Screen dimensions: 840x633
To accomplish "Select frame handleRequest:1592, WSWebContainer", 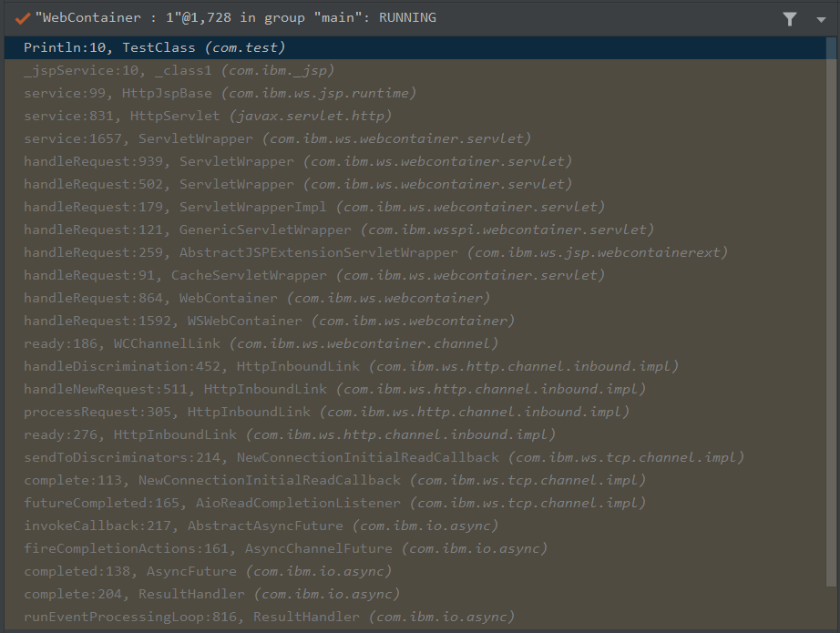I will pyautogui.click(x=415, y=321).
